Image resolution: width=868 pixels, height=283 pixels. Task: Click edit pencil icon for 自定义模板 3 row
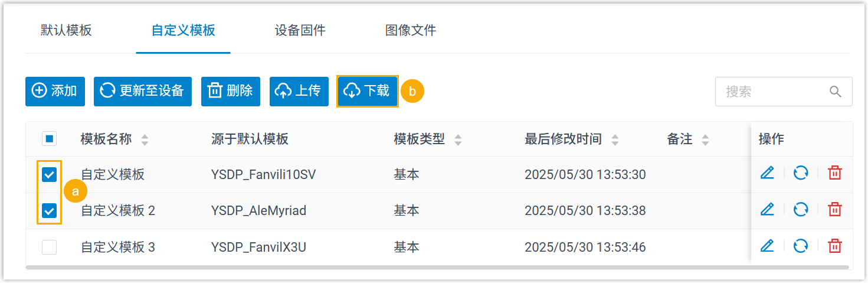pos(767,246)
